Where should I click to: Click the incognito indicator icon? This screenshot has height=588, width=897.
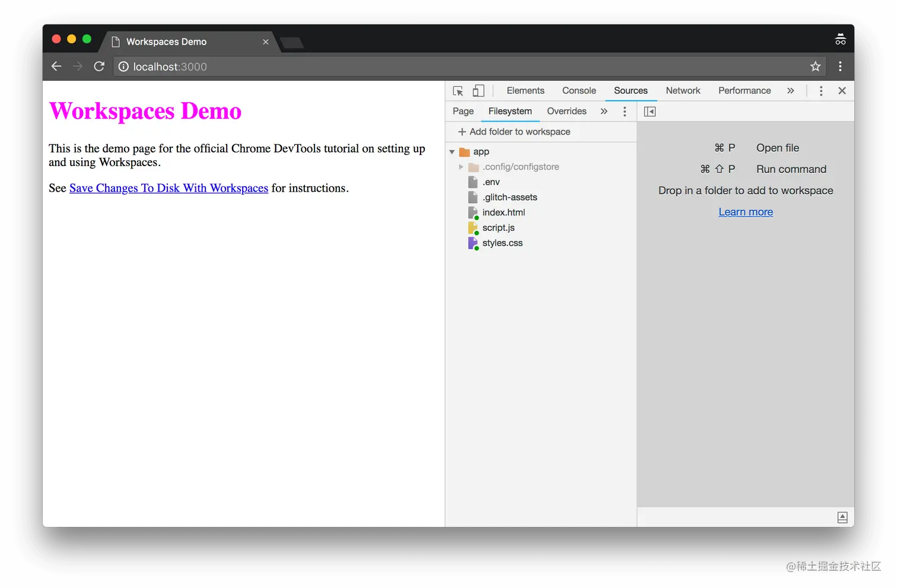pos(840,40)
